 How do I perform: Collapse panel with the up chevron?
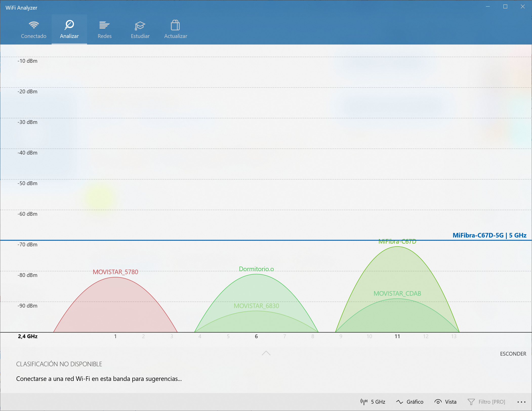click(266, 353)
